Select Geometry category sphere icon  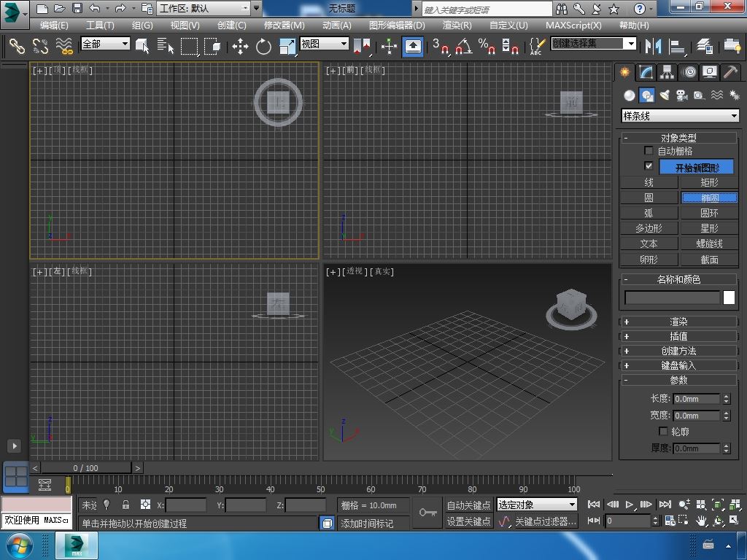(630, 96)
